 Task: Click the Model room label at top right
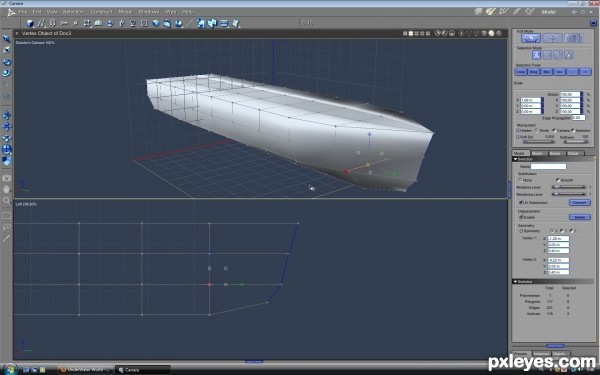[548, 12]
